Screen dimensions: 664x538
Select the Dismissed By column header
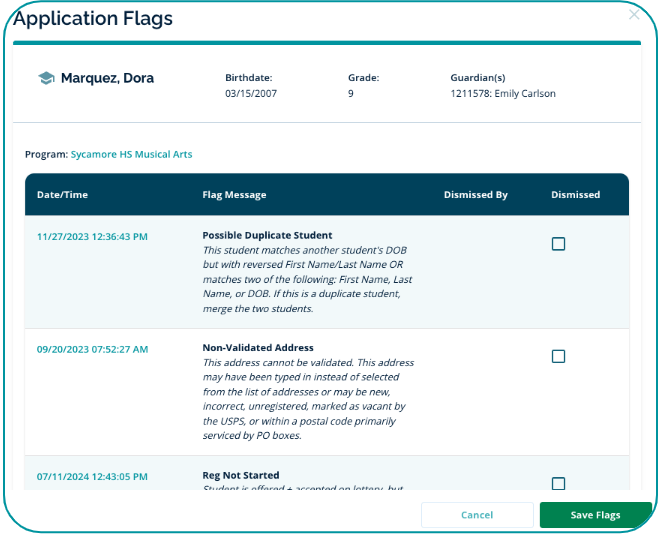pos(475,195)
